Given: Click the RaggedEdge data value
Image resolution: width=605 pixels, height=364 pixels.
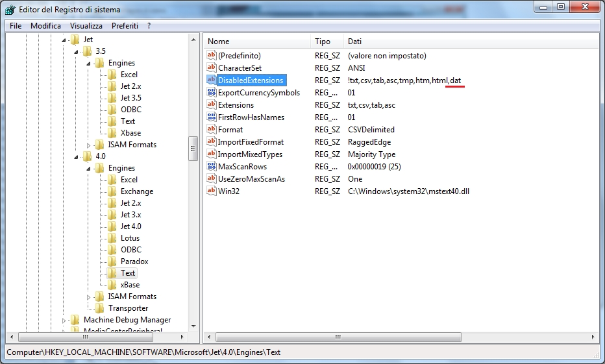Looking at the screenshot, I should coord(369,142).
